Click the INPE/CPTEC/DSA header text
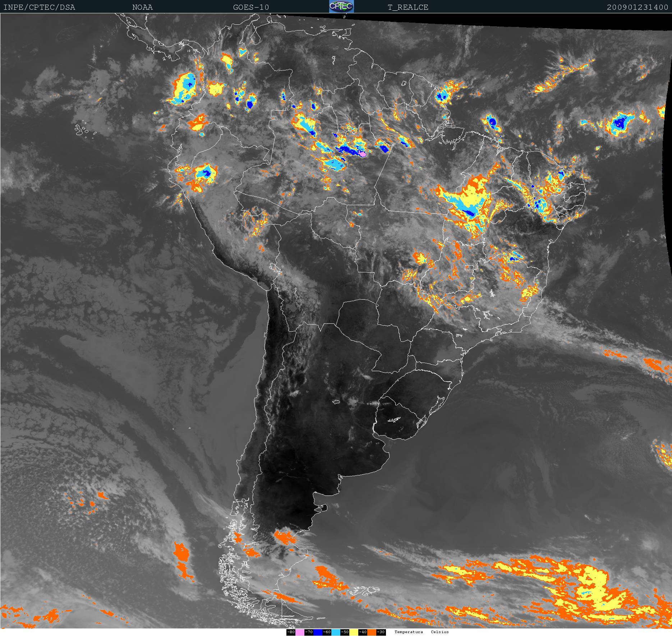This screenshot has height=636, width=672. tap(39, 7)
